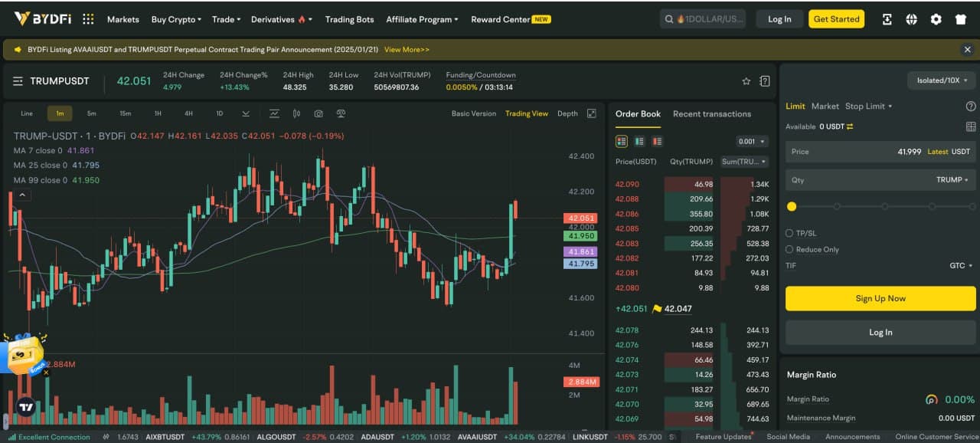Select the 1H timeframe
Screen dimensions: 980x443
(158, 113)
